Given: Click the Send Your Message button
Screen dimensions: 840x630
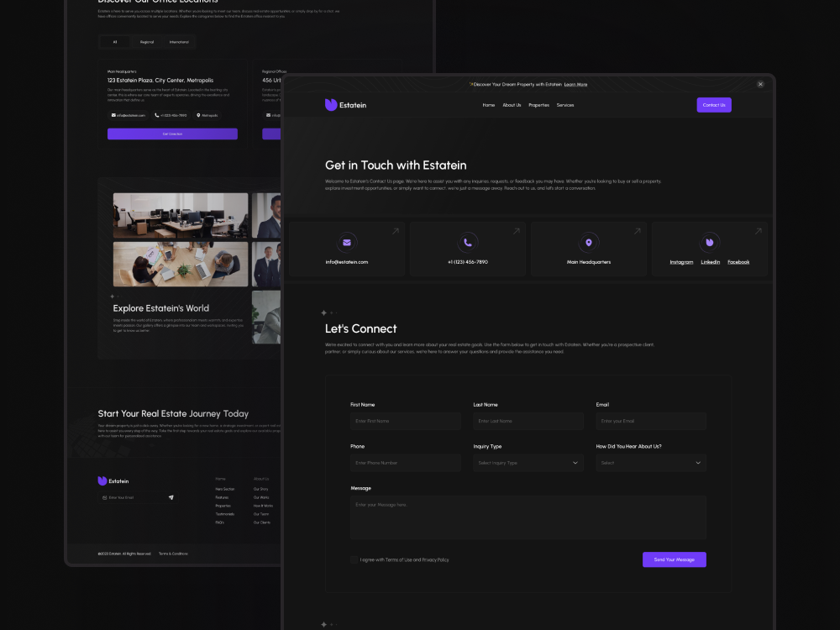Looking at the screenshot, I should tap(674, 559).
